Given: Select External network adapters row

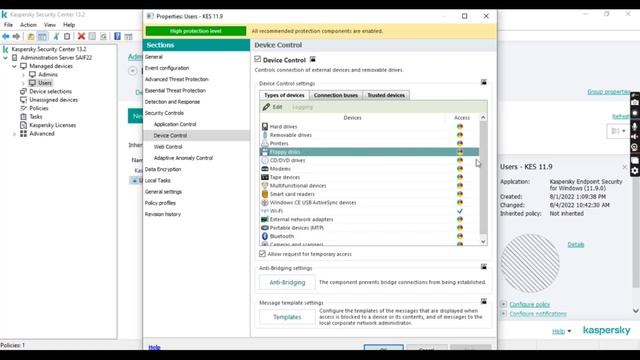Looking at the screenshot, I should point(369,220).
